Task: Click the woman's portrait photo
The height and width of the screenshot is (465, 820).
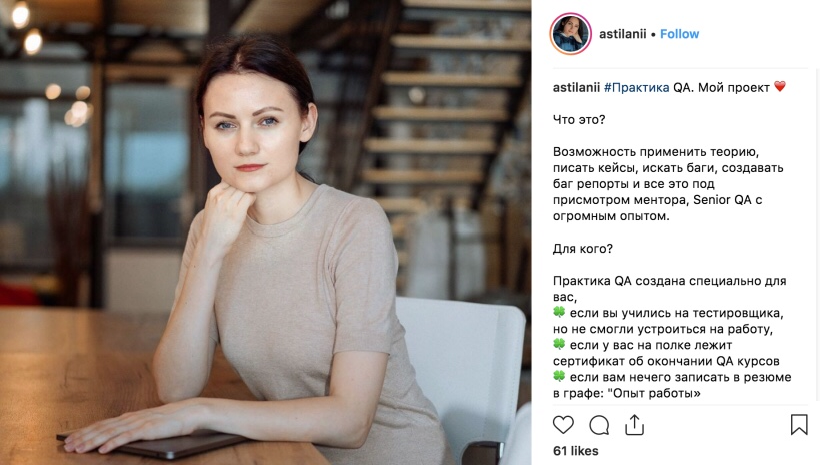Action: (x=266, y=232)
